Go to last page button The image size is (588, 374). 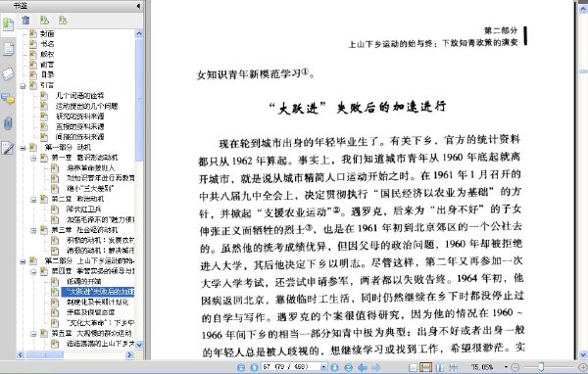[x=348, y=367]
